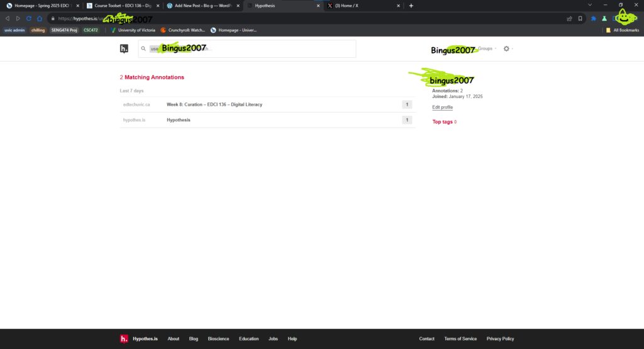Open the Jobs footer link
Viewport: 644px width, 349px height.
pyautogui.click(x=273, y=339)
